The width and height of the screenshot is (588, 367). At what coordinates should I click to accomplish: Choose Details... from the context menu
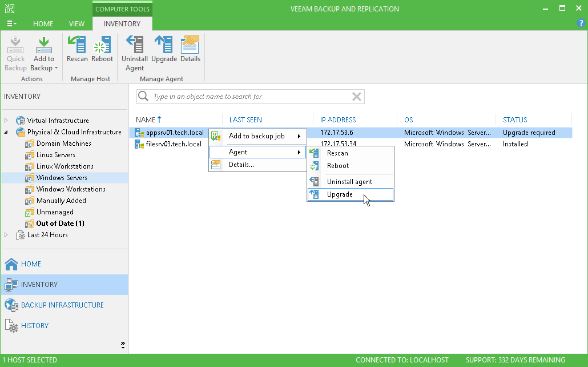[257, 165]
